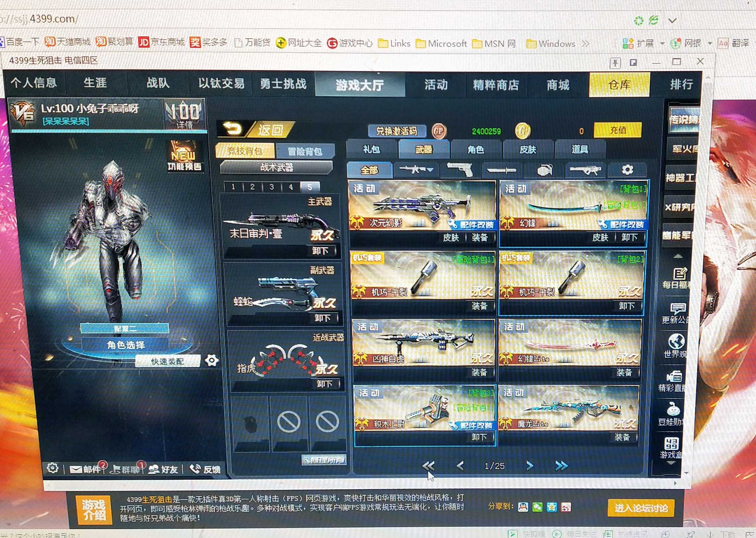The height and width of the screenshot is (538, 756).
Task: Open Lv 100 详情 badge
Action: tap(184, 115)
